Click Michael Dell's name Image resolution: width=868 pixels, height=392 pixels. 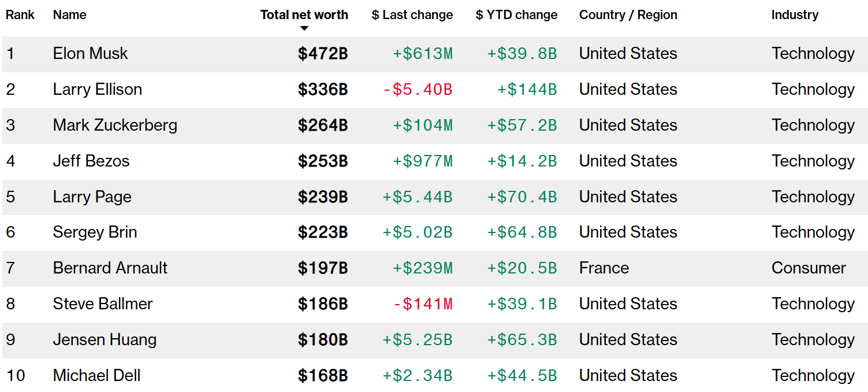point(96,376)
